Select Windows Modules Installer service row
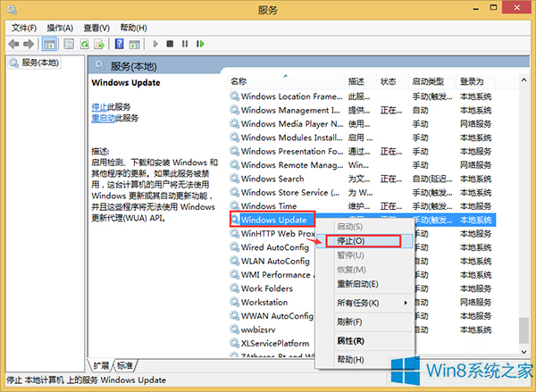The width and height of the screenshot is (536, 392). [x=362, y=138]
